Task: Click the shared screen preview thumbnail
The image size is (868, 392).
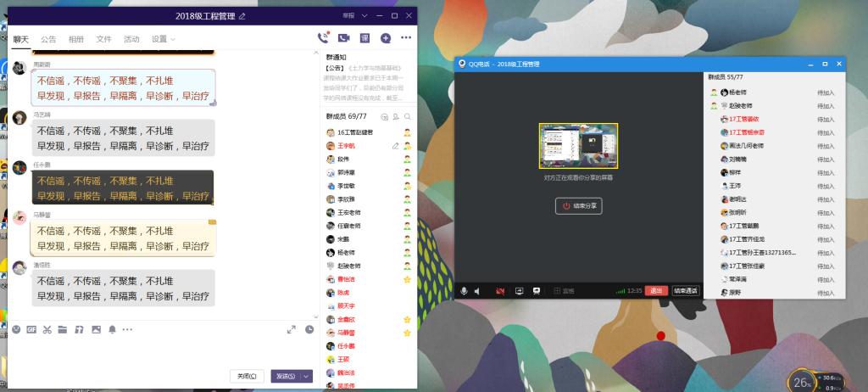Action: [x=579, y=145]
